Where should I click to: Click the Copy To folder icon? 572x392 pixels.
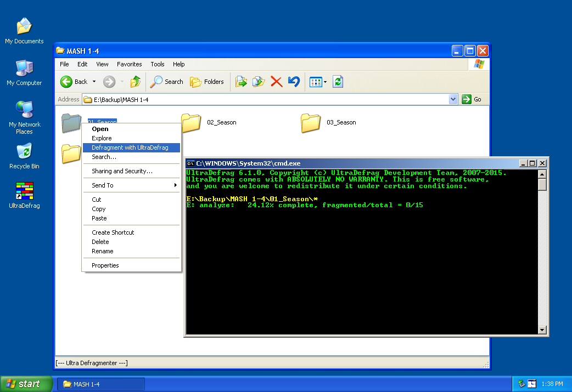pyautogui.click(x=258, y=82)
